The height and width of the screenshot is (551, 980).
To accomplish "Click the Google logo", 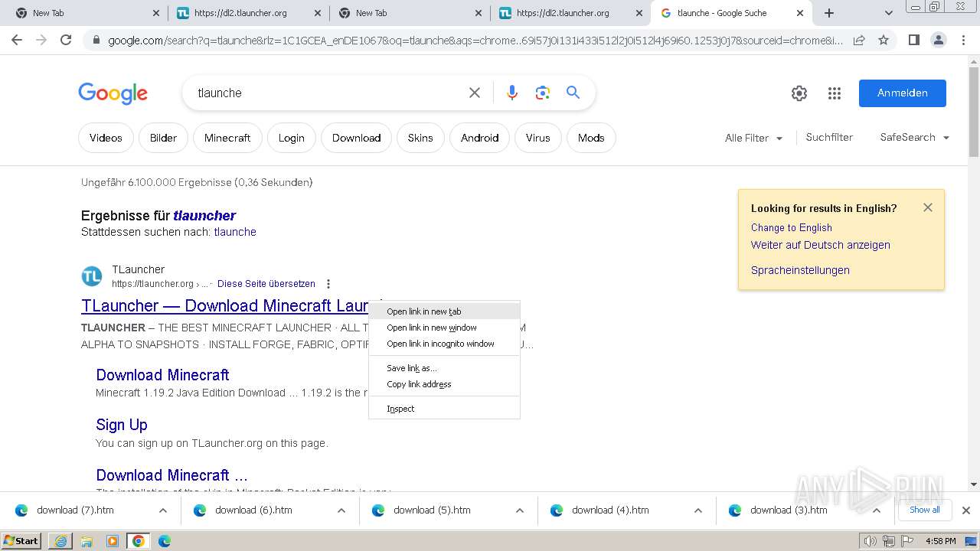I will [x=113, y=93].
